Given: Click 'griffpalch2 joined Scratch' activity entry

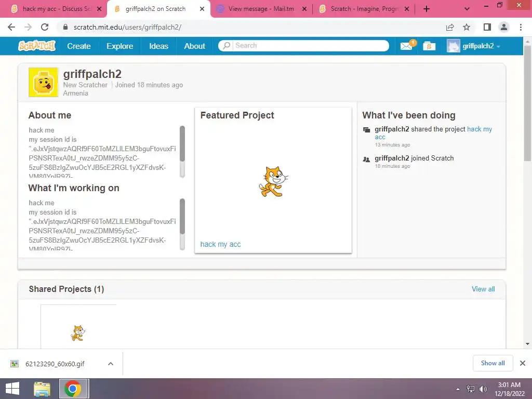Looking at the screenshot, I should (414, 158).
